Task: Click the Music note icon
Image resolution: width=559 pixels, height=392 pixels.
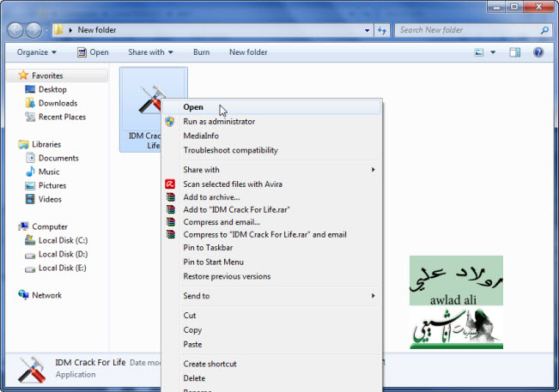Action: (x=30, y=172)
